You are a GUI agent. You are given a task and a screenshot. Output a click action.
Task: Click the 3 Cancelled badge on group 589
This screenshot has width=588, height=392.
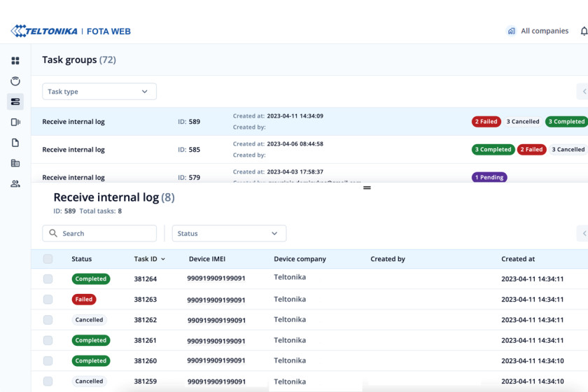523,122
